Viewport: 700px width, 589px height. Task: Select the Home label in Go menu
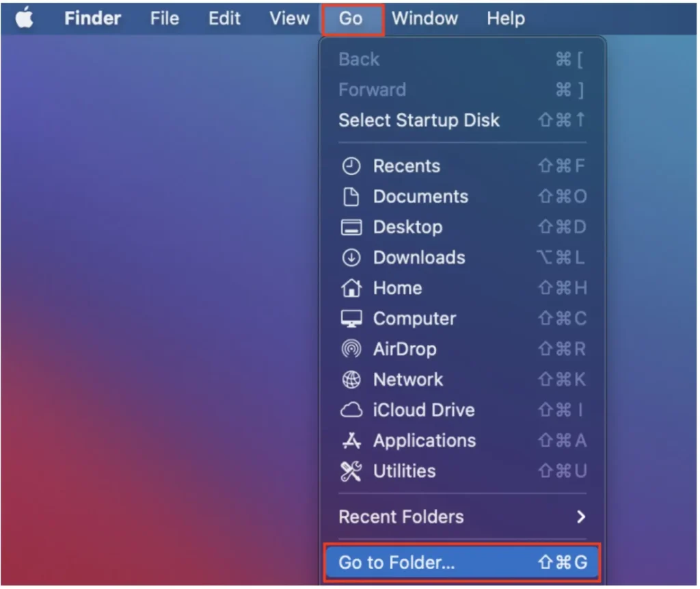click(397, 288)
